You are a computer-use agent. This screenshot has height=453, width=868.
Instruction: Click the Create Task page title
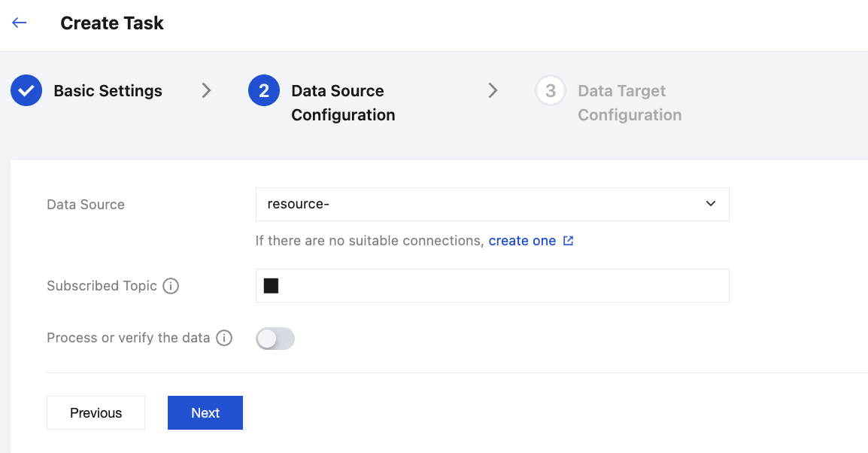coord(112,23)
